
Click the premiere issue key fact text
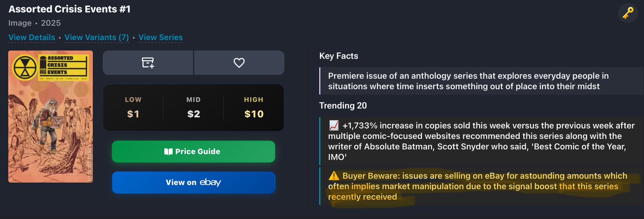click(468, 81)
